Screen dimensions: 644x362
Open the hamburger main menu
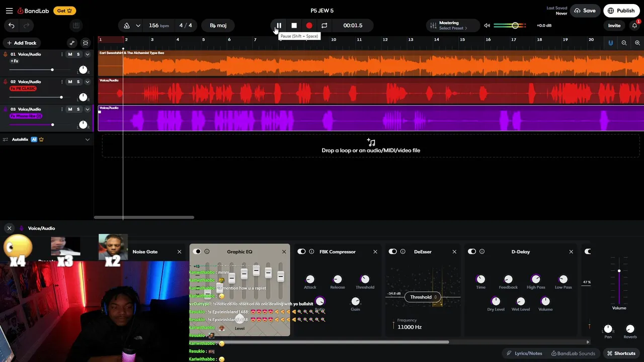pyautogui.click(x=9, y=11)
